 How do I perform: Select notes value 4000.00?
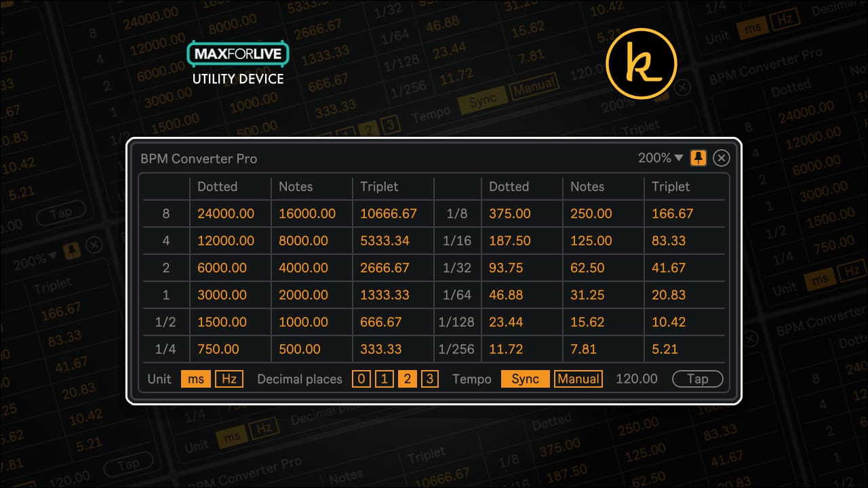[x=303, y=268]
